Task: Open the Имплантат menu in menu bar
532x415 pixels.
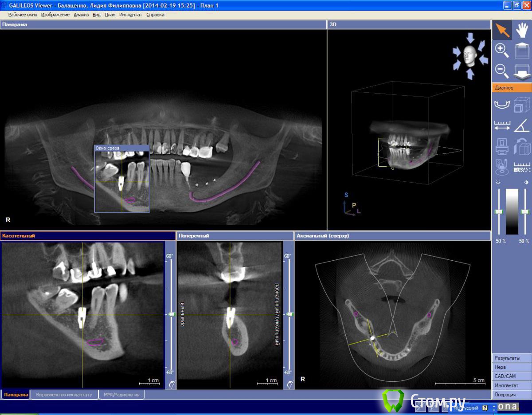Action: pyautogui.click(x=131, y=15)
